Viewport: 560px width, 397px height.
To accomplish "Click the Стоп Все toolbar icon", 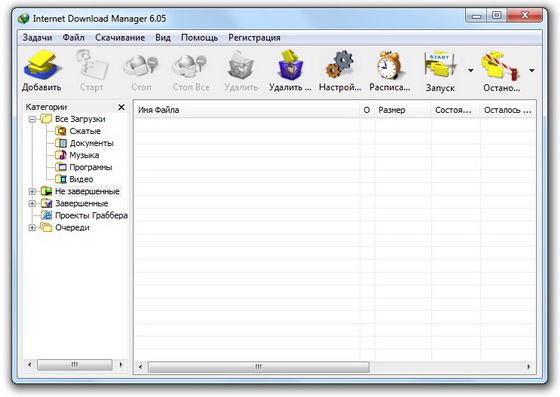I will click(x=190, y=66).
